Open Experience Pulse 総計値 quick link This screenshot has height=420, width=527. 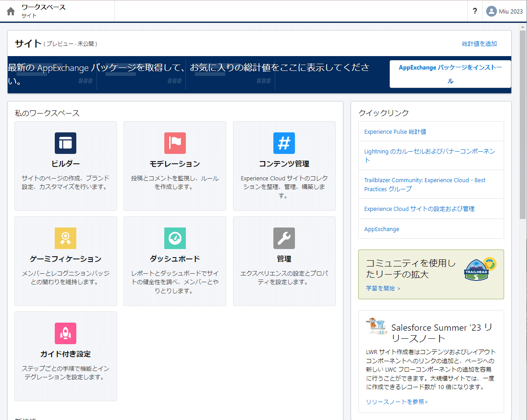point(395,132)
